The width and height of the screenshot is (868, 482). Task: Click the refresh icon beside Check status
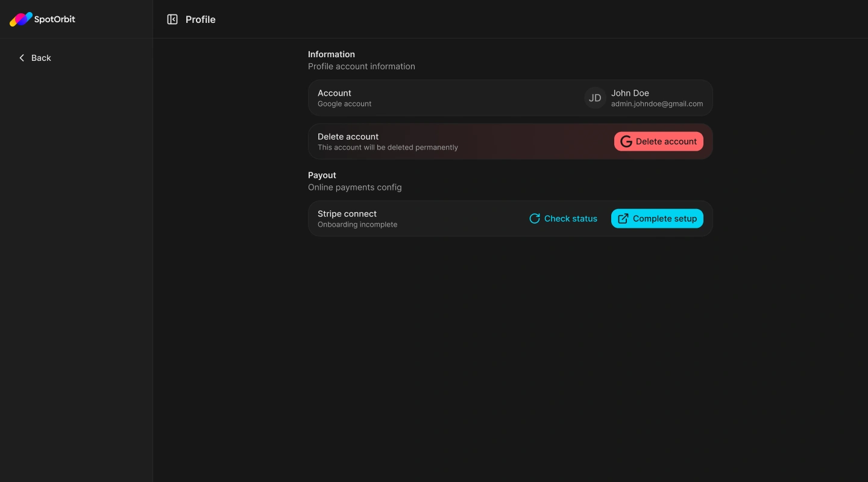[x=535, y=219]
